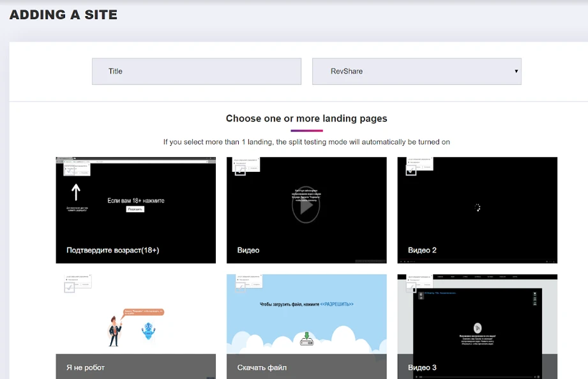Click the up arrow in age confirmation preview

pyautogui.click(x=76, y=192)
